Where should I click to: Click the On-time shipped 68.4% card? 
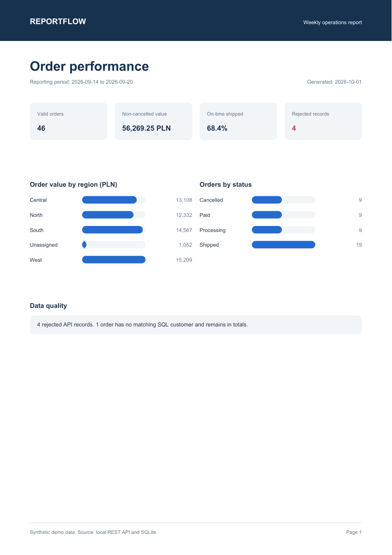point(238,121)
